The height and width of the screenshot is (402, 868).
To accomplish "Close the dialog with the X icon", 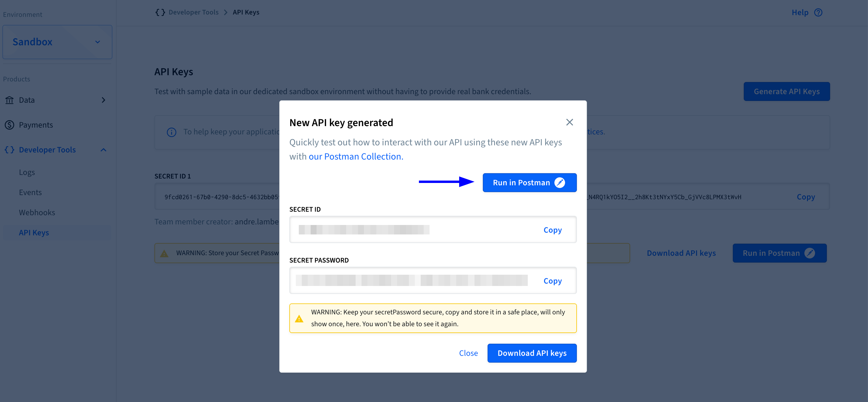I will (569, 122).
